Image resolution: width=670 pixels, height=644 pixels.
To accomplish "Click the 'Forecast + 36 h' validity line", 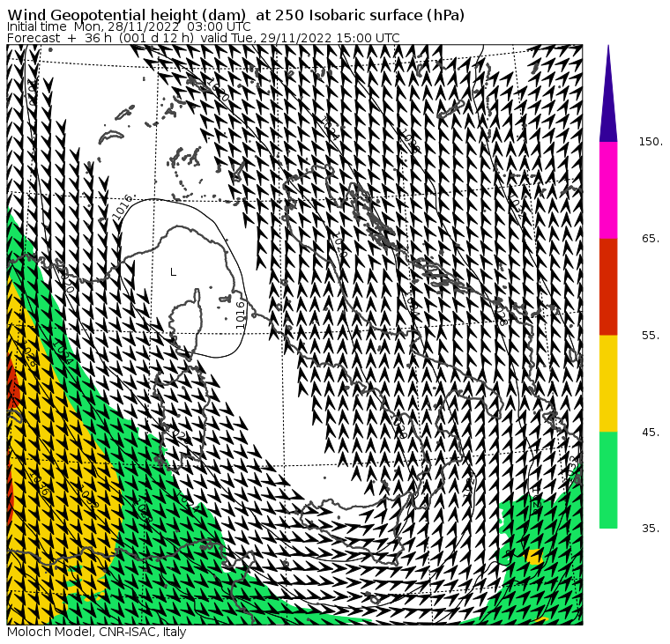I will [x=203, y=38].
